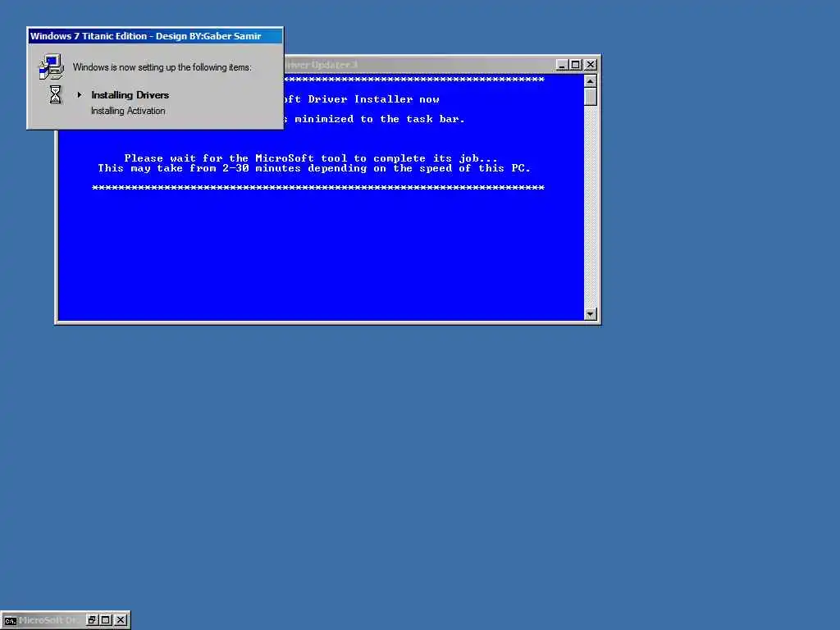The image size is (840, 630).
Task: Click the console scrollbar up arrow
Action: tap(590, 81)
